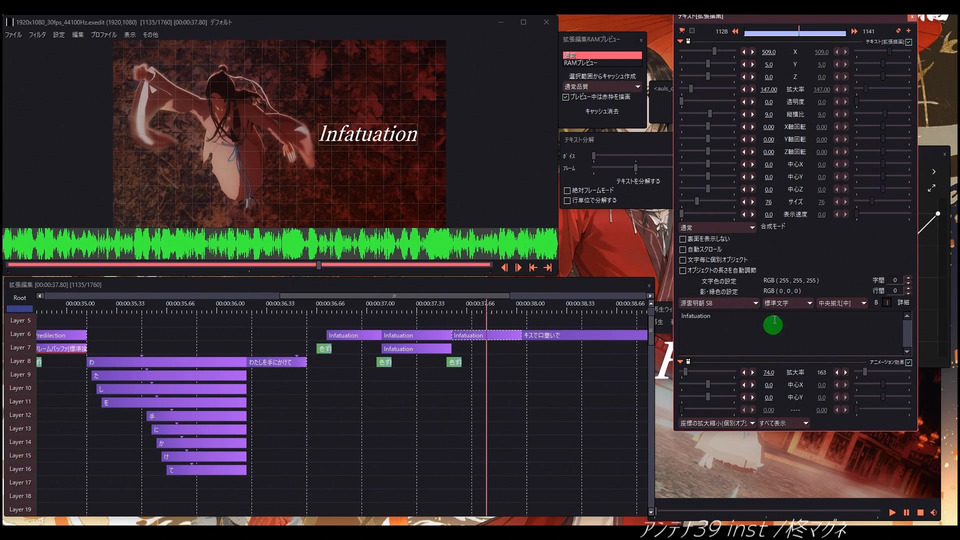The height and width of the screenshot is (540, 960).
Task: Close the 拡張編集RAMプレビュー panel
Action: 641,40
